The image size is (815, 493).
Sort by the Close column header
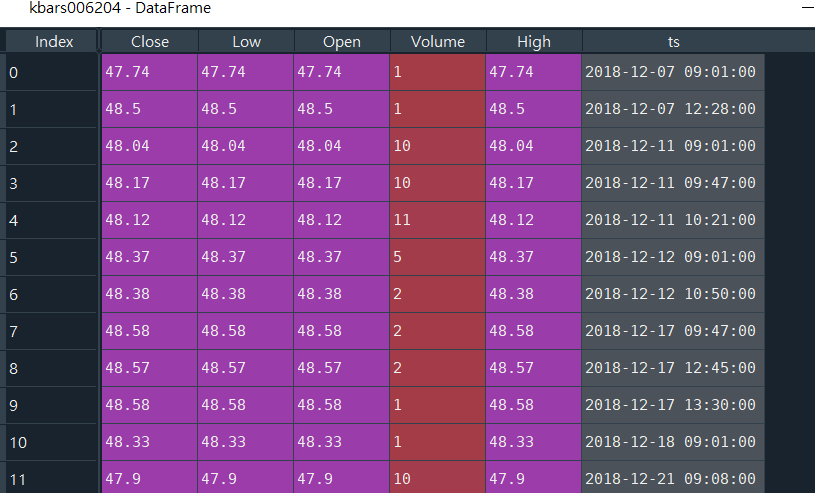150,42
